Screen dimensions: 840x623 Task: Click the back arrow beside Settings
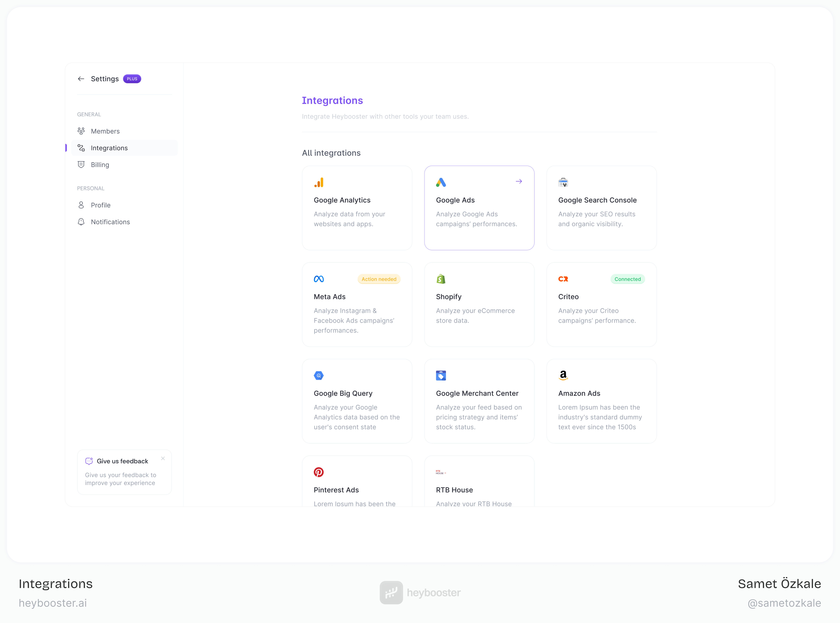(81, 79)
